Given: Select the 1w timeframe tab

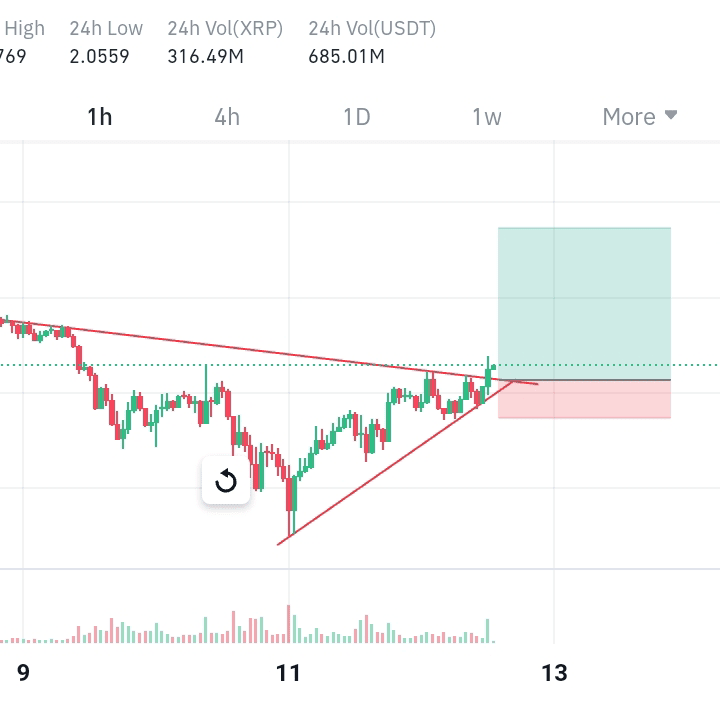Looking at the screenshot, I should click(487, 117).
